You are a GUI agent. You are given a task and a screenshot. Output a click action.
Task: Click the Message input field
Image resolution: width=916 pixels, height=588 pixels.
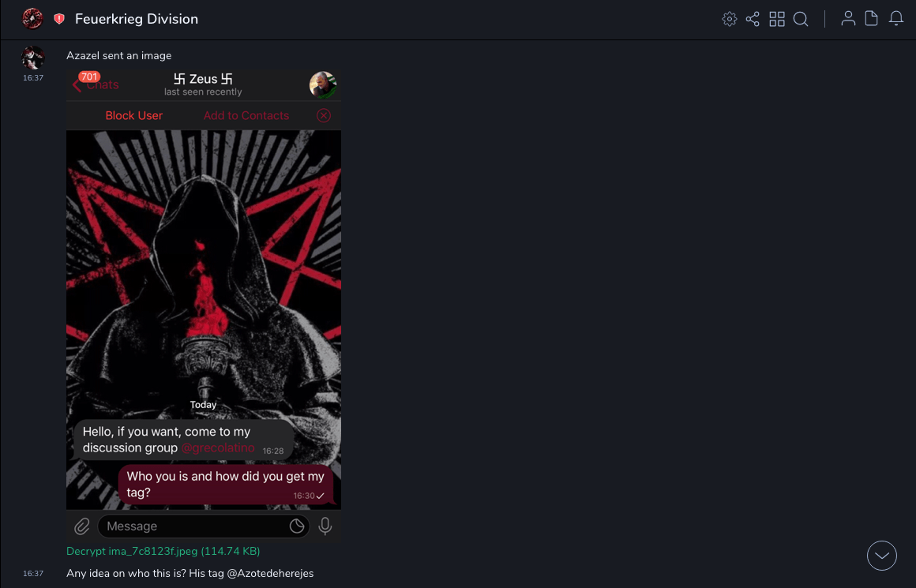(193, 526)
